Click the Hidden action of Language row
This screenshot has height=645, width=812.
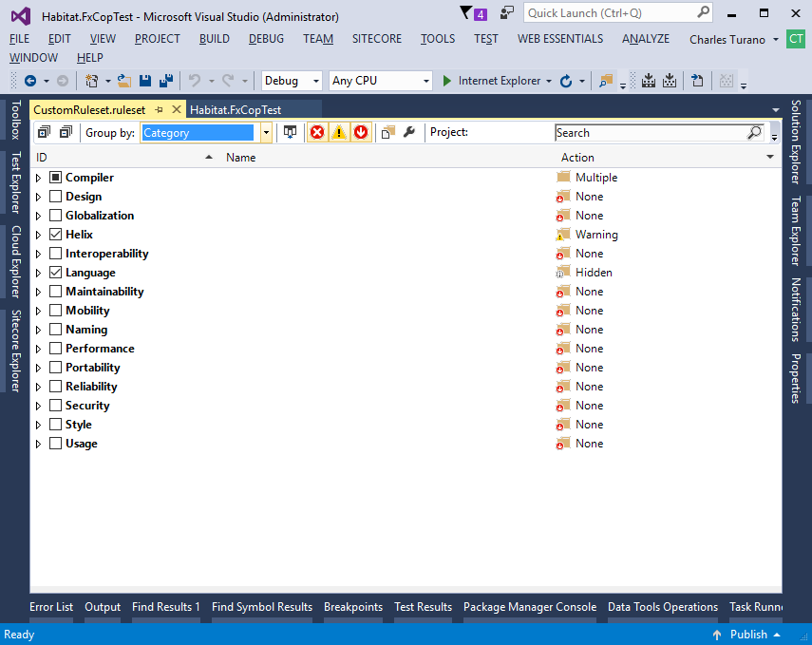594,273
